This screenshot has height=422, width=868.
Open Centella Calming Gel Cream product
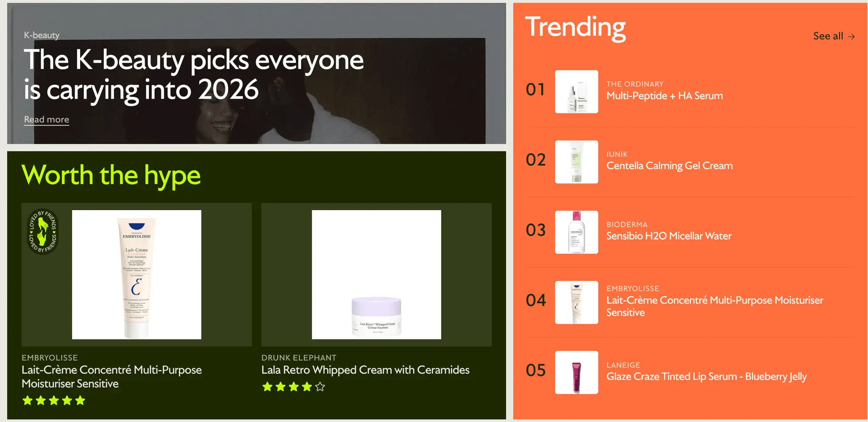tap(669, 166)
